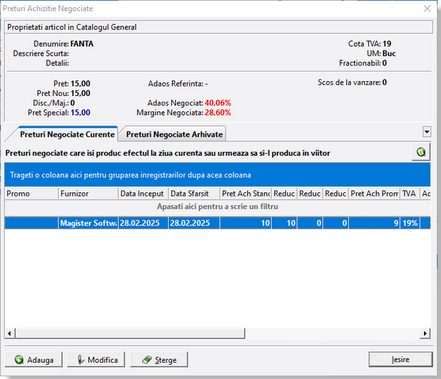Click the horizontal scrollbar right arrow

[425, 333]
